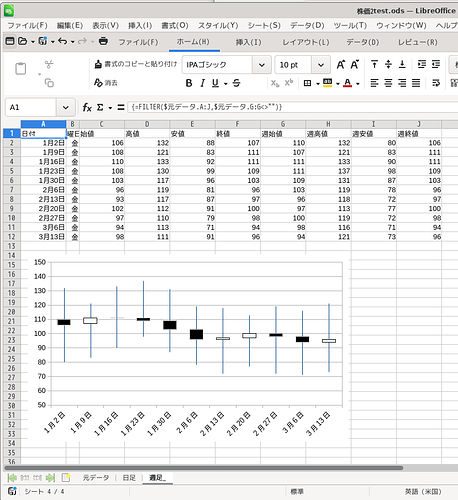Open the データ(D) menu in the menu bar

[x=307, y=25]
